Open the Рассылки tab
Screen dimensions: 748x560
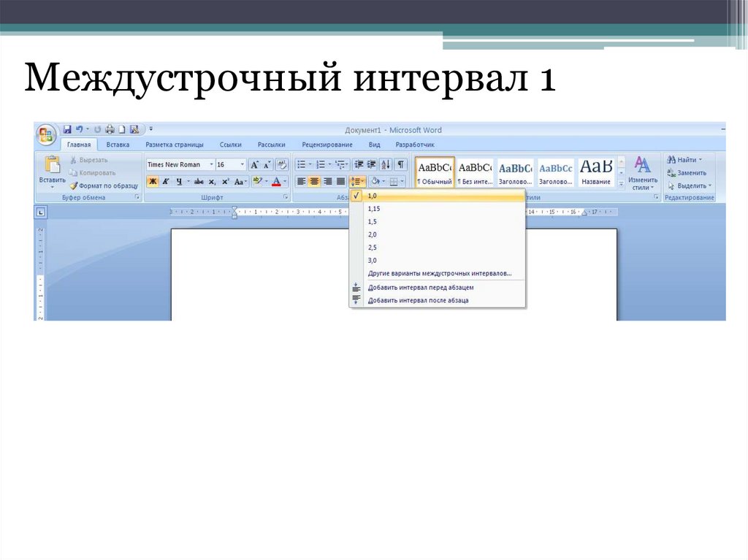[272, 145]
